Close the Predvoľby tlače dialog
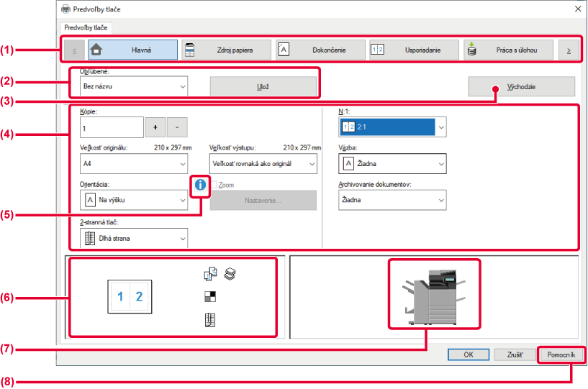This screenshot has width=588, height=389. pyautogui.click(x=578, y=9)
